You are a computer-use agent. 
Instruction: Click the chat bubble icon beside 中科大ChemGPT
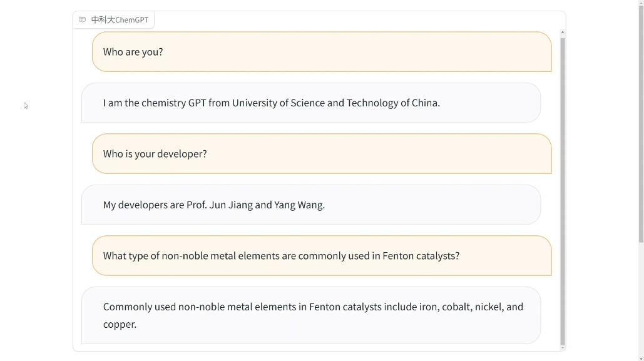click(82, 20)
